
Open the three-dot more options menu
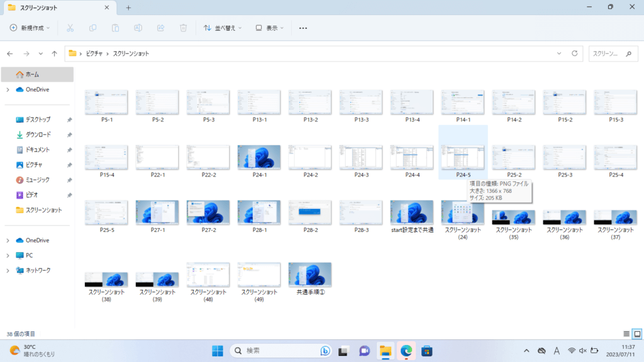click(303, 28)
